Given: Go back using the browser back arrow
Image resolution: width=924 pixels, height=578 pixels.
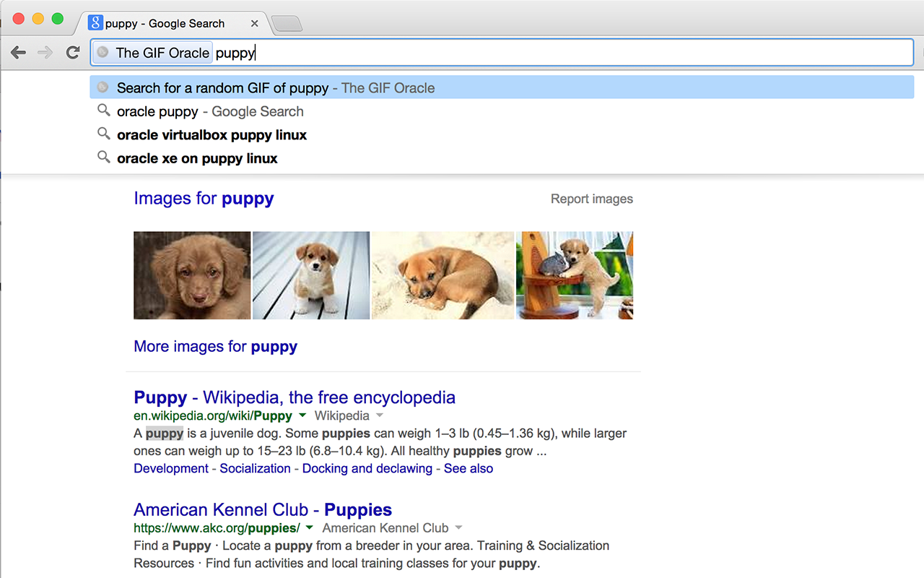Looking at the screenshot, I should point(19,52).
